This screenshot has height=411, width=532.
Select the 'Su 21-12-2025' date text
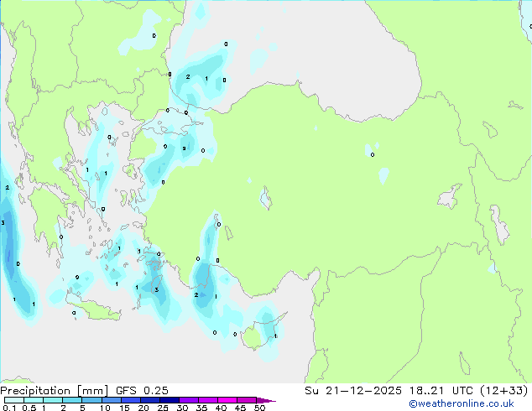pyautogui.click(x=353, y=391)
